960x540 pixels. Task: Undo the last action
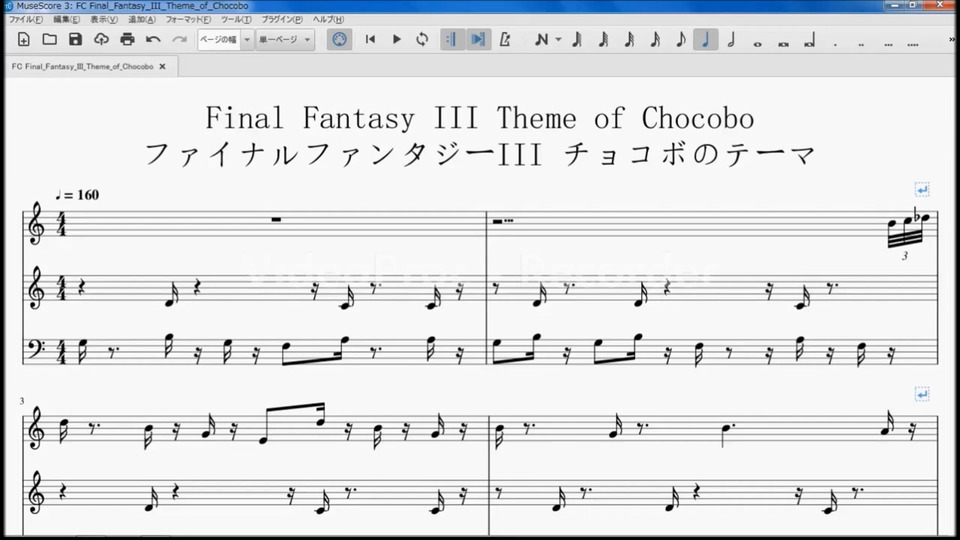pyautogui.click(x=153, y=40)
